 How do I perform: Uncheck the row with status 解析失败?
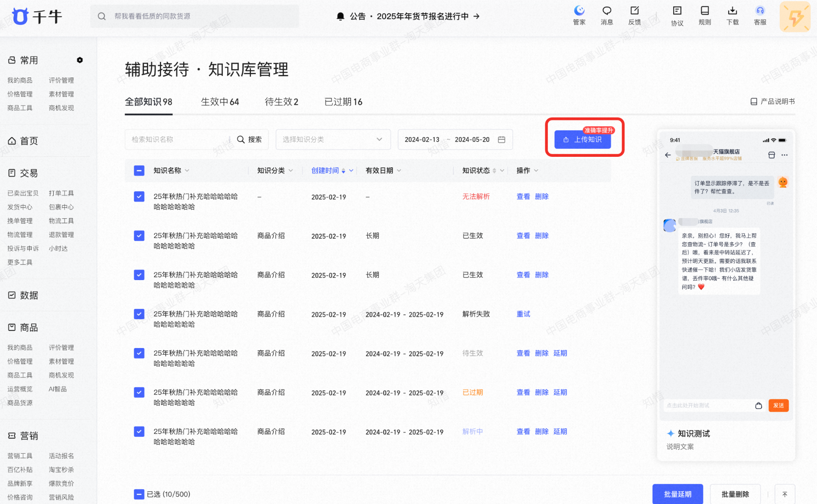click(x=139, y=314)
